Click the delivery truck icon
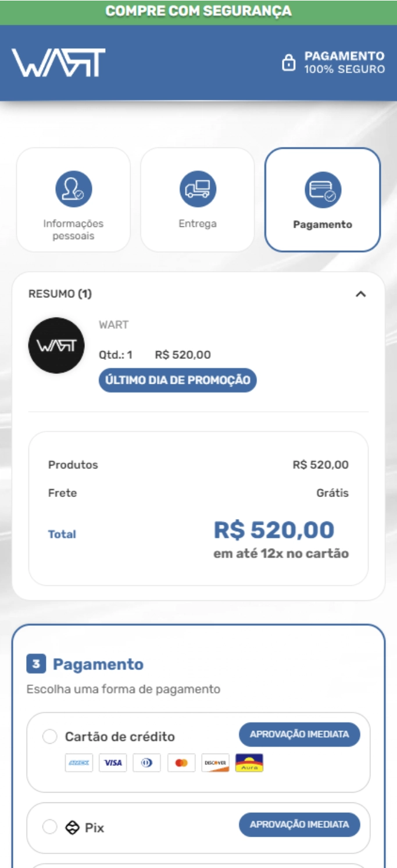Screen dimensions: 397x868 (x=198, y=189)
